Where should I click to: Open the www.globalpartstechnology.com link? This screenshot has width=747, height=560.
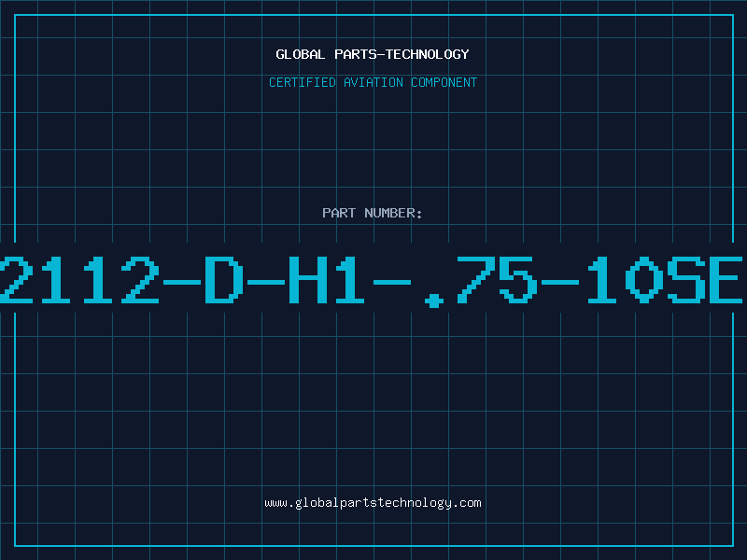373,503
